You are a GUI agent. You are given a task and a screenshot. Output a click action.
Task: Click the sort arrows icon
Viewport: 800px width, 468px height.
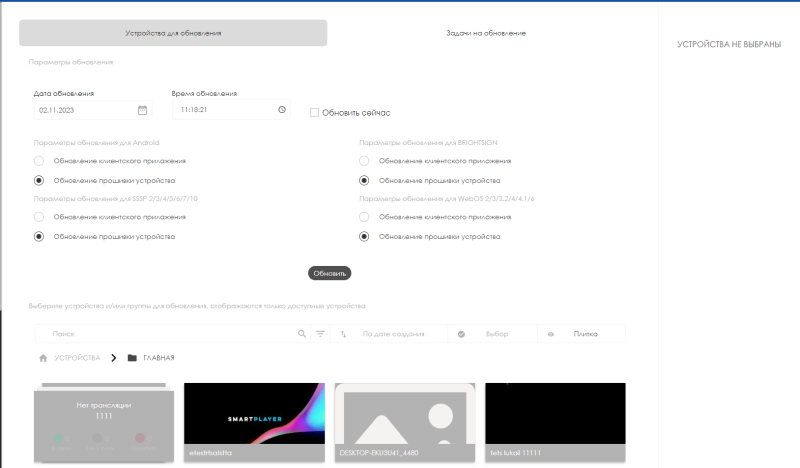343,334
